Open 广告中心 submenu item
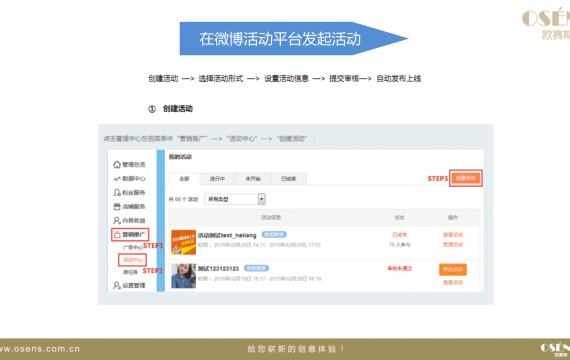The height and width of the screenshot is (360, 570). (133, 248)
